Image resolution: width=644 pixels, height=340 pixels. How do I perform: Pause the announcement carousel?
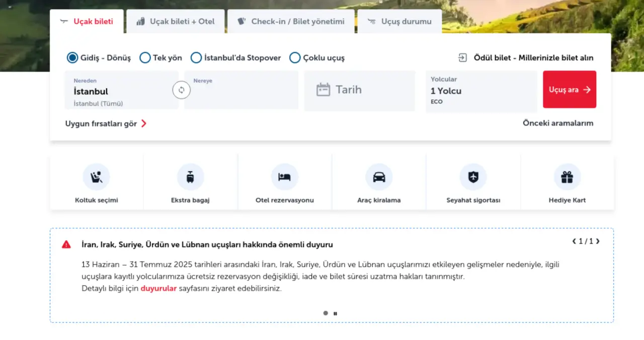point(336,313)
